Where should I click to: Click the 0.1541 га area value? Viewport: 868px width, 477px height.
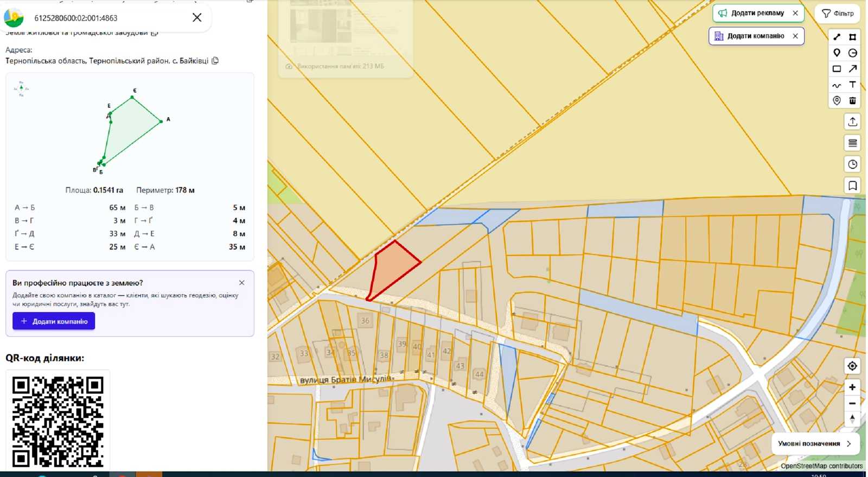[108, 190]
